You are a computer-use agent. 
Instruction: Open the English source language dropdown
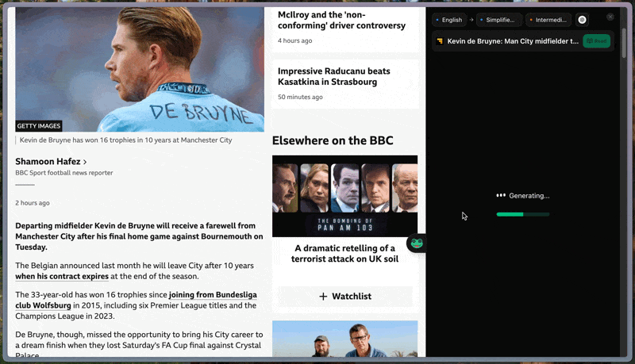(x=448, y=20)
